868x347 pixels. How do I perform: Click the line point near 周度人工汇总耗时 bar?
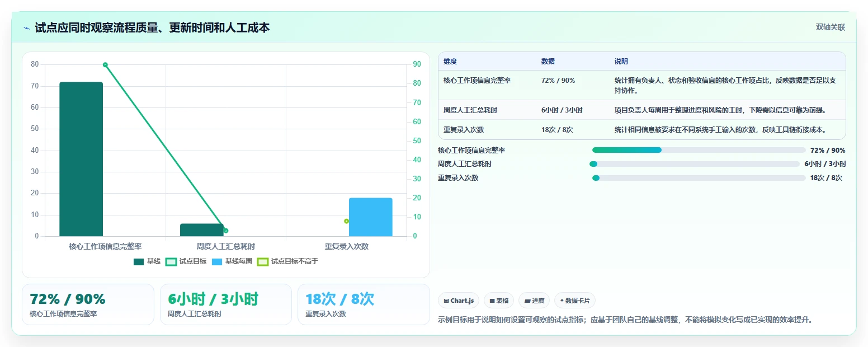[226, 231]
